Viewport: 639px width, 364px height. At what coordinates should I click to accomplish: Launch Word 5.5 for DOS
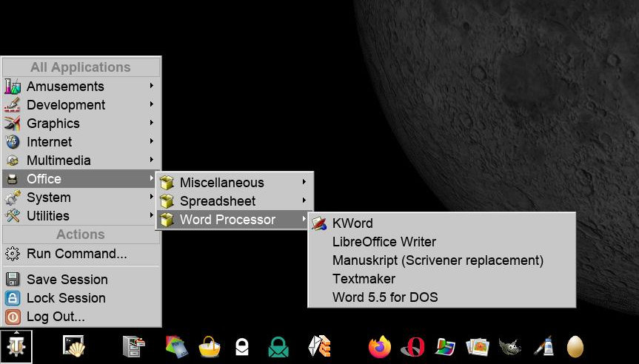point(442,297)
